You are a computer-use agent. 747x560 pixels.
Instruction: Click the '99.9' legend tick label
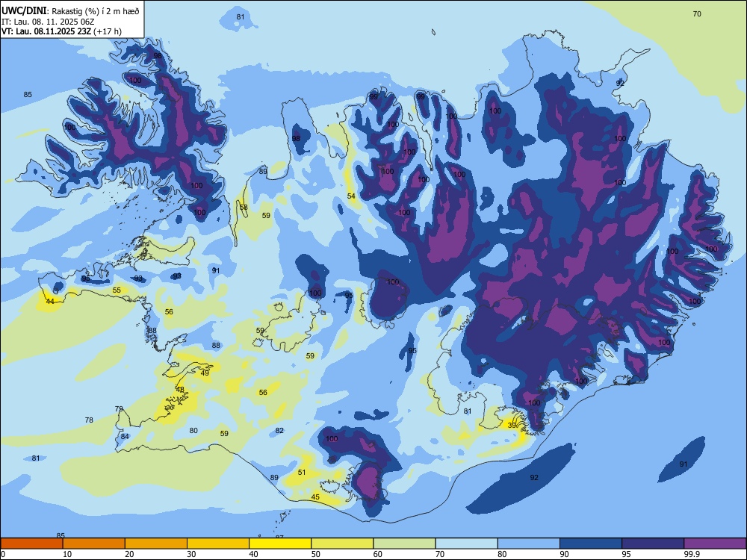(692, 554)
